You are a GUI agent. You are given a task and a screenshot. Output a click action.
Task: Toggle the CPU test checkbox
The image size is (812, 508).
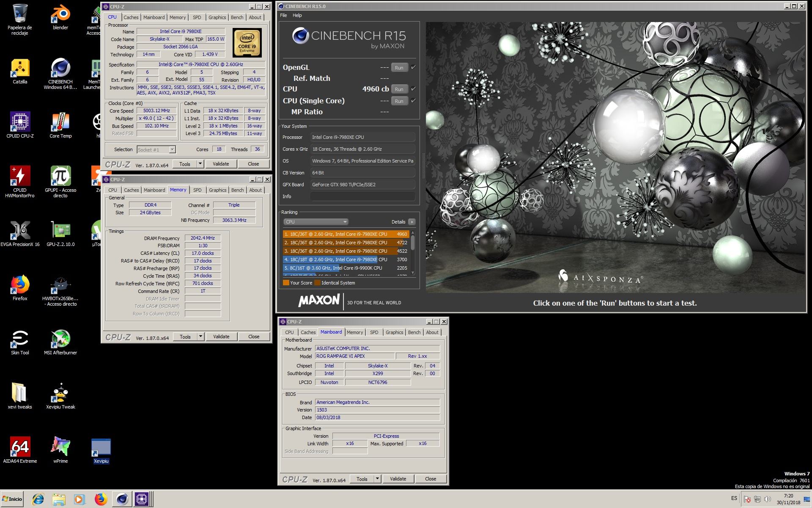click(x=413, y=89)
